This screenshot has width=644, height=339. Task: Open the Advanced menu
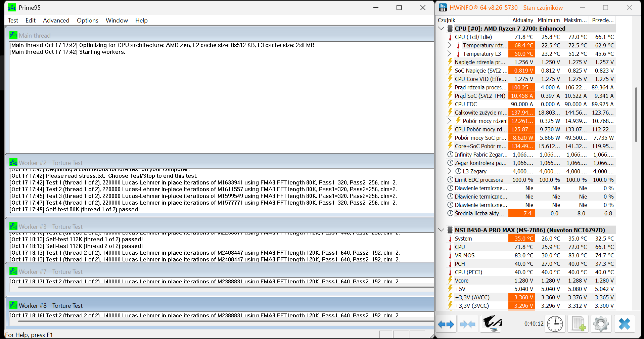tap(56, 20)
